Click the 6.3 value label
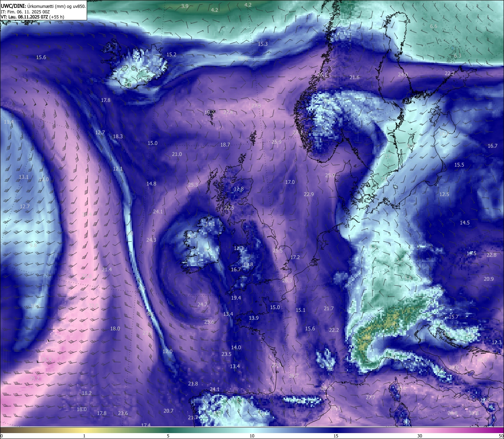The image size is (504, 439). click(458, 56)
